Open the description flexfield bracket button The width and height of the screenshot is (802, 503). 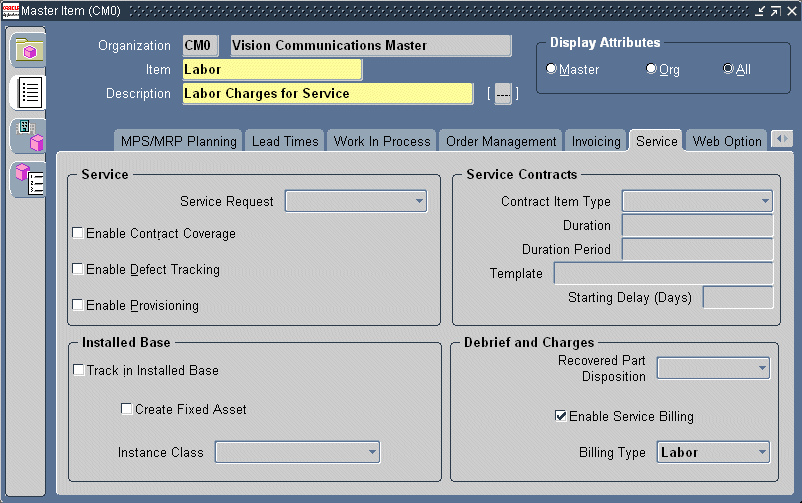point(503,94)
